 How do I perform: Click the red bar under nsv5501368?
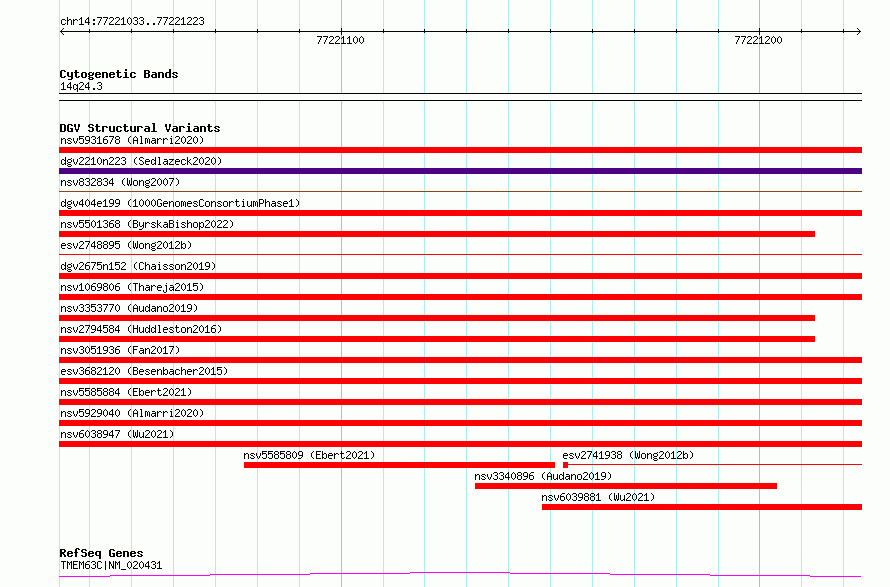(x=437, y=234)
